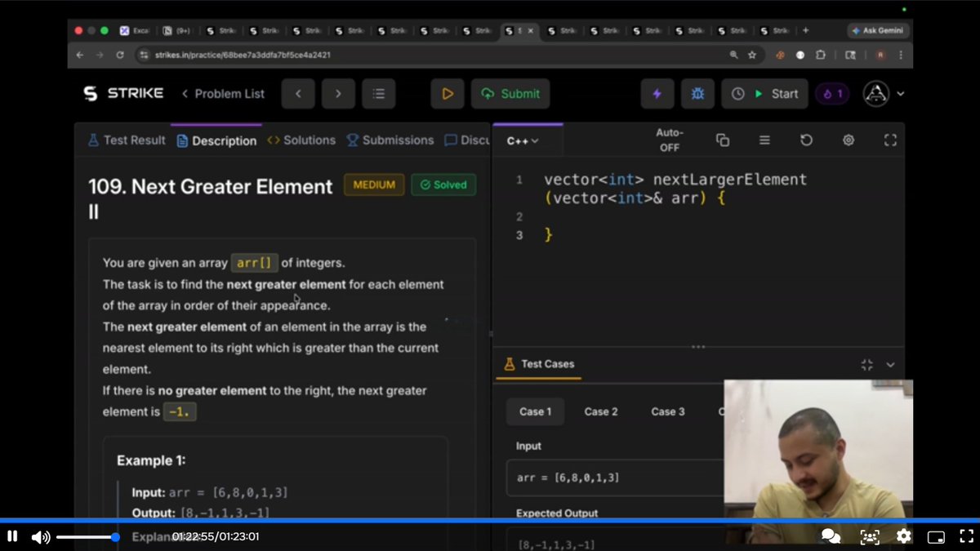Click the purple lightning bolt button
The width and height of the screenshot is (980, 551).
point(657,94)
